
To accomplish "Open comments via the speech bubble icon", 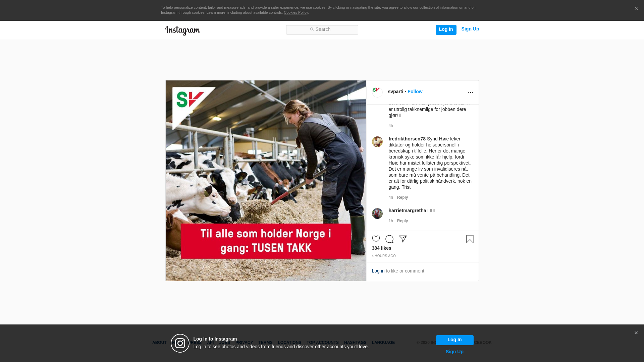I will (x=389, y=239).
